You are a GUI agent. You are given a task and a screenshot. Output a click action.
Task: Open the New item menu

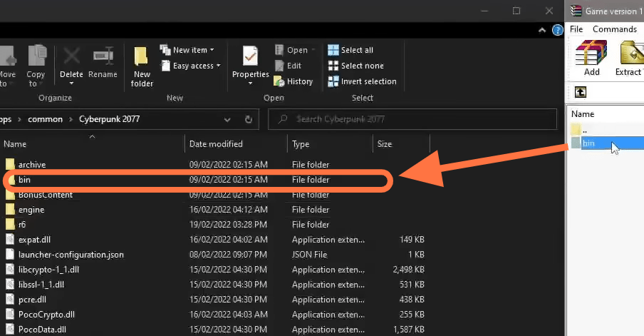click(x=187, y=50)
